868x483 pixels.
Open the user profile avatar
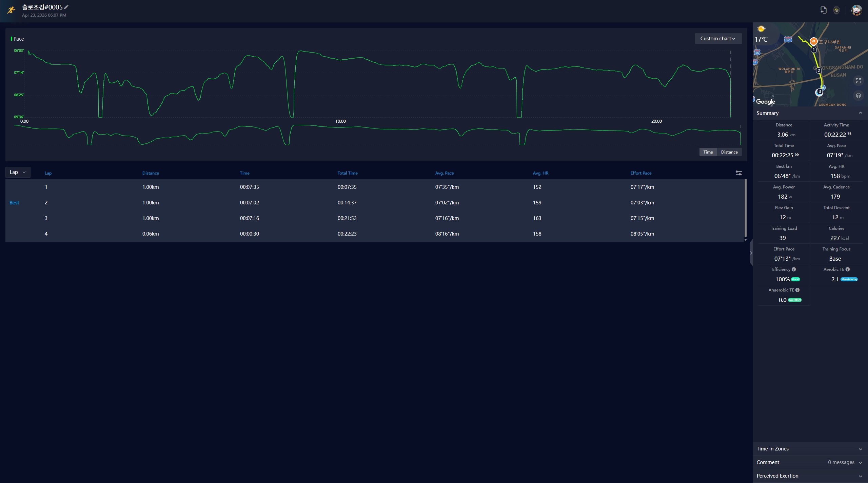coord(856,10)
